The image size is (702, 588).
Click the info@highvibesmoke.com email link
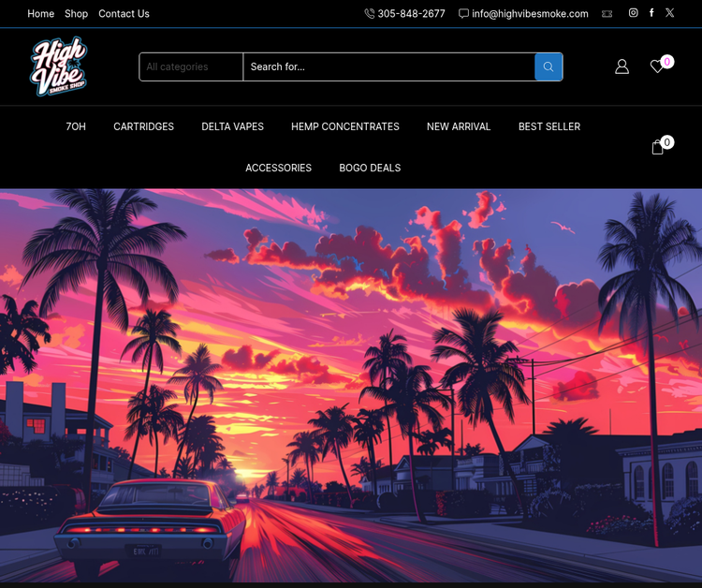click(x=530, y=14)
